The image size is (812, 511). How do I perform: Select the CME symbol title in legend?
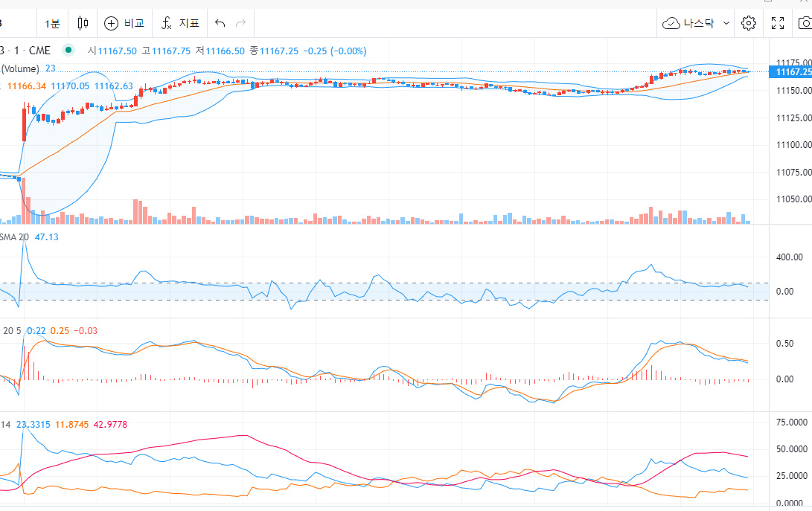[39, 50]
